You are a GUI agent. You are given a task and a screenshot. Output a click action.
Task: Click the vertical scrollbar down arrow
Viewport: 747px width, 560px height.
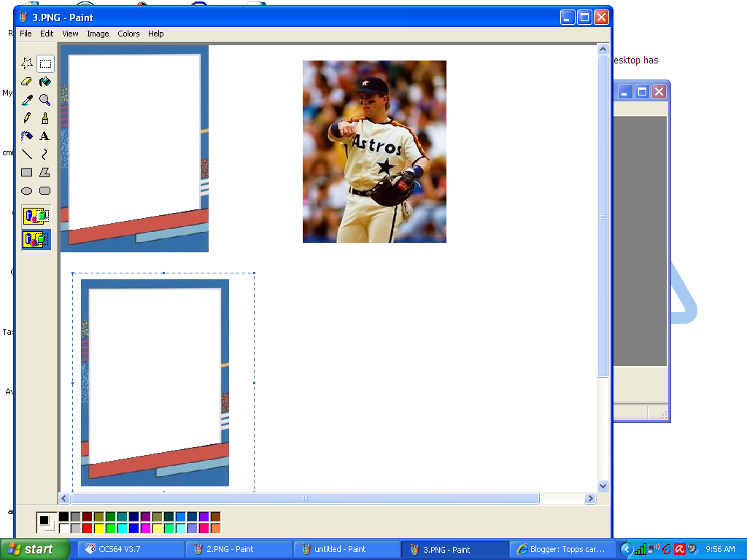pos(603,486)
